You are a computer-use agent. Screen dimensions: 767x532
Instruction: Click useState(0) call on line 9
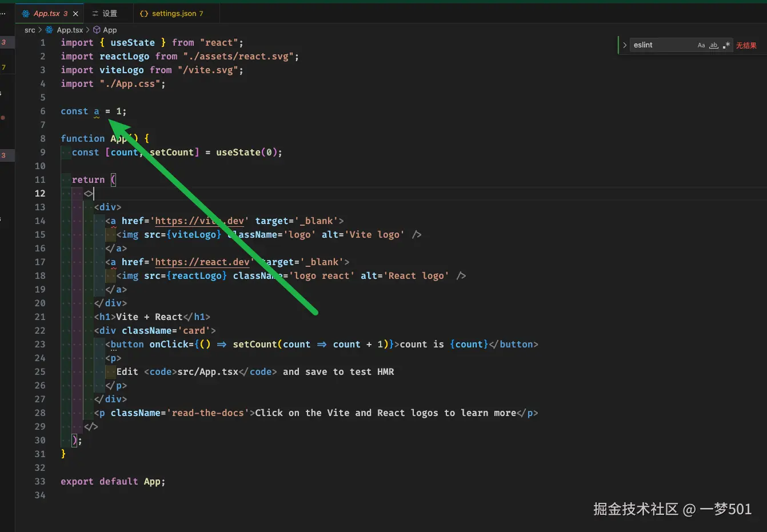click(246, 153)
